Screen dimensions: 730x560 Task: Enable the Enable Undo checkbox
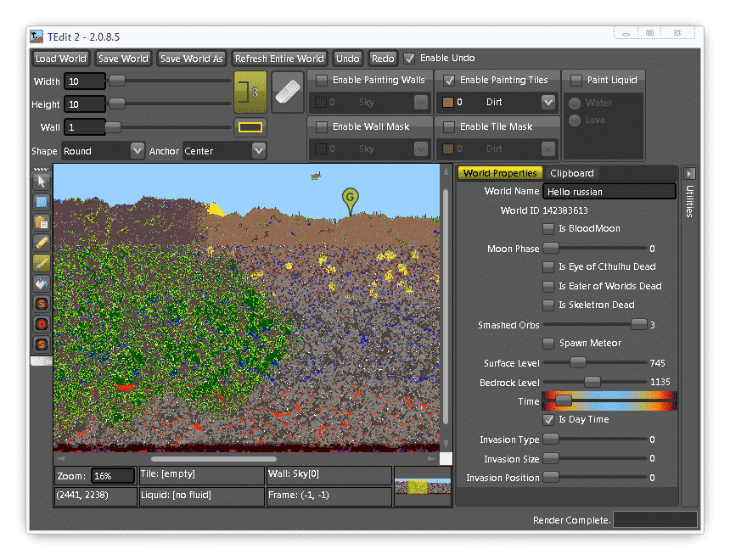pos(409,59)
